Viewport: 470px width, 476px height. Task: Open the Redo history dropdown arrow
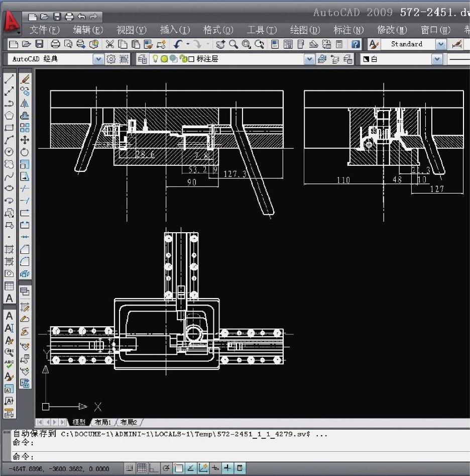pyautogui.click(x=208, y=44)
